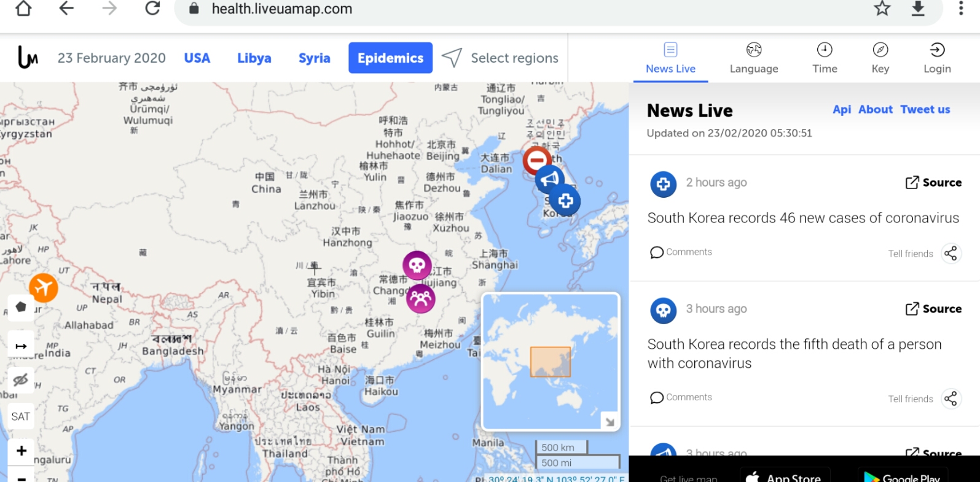Click the orange airplane marker near Nepal
This screenshot has width=980, height=482.
(44, 287)
